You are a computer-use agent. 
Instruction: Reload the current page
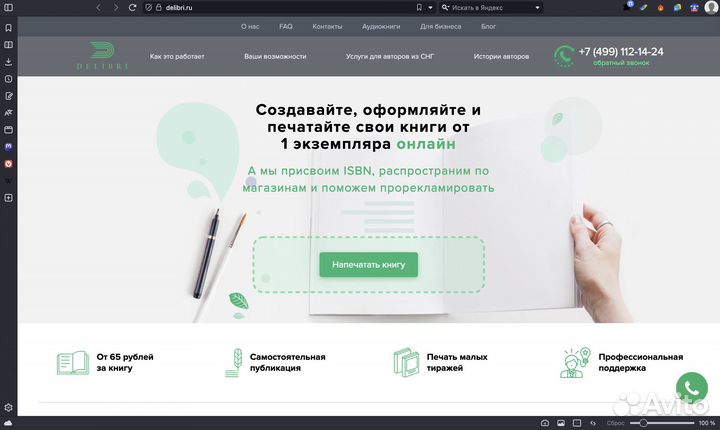(x=132, y=7)
